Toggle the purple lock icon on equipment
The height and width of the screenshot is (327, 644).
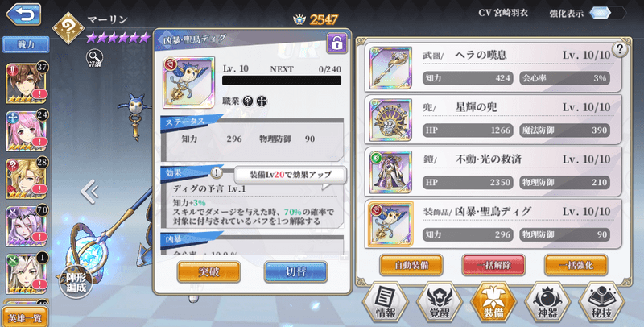[336, 43]
